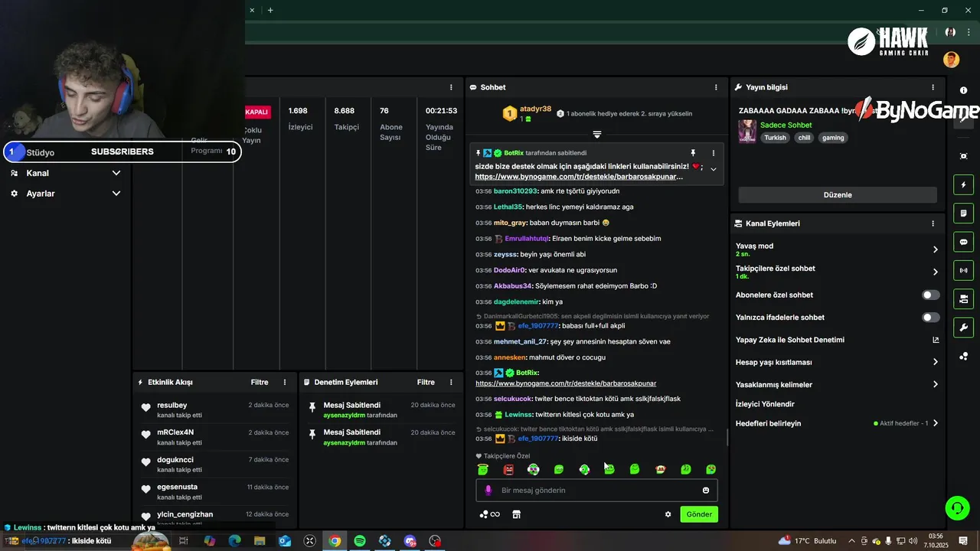Click the lightning bolt widget icon in the right sidebar
The image size is (980, 551).
pos(963,184)
